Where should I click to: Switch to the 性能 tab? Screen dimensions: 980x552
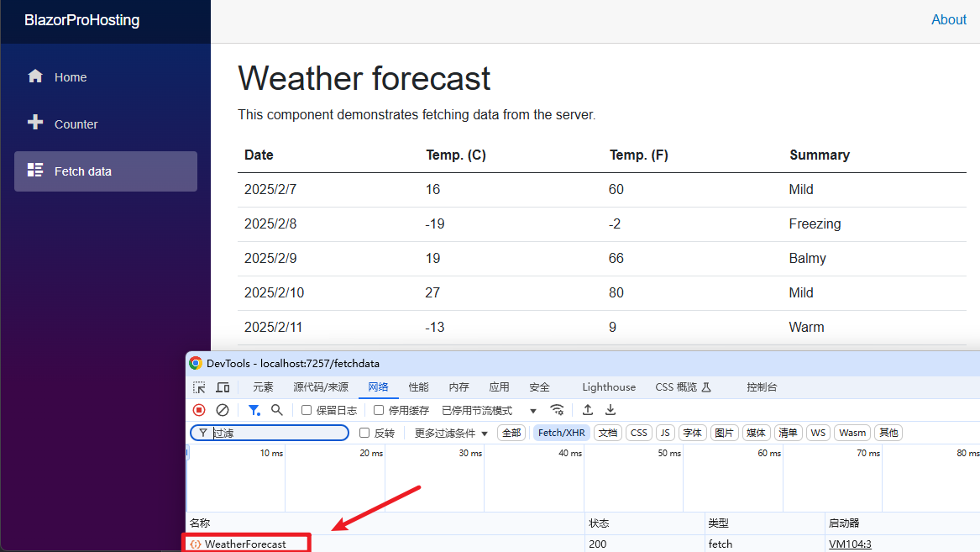coord(419,387)
